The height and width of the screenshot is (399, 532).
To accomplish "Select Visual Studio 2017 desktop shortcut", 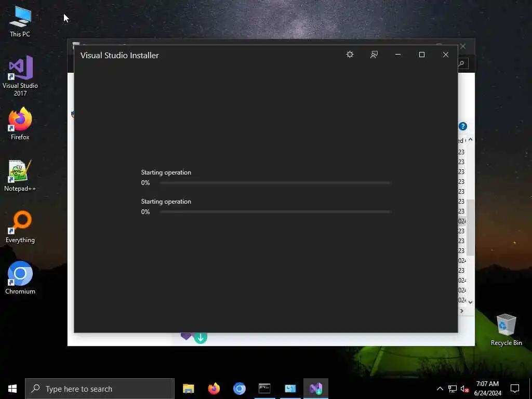I will point(20,76).
